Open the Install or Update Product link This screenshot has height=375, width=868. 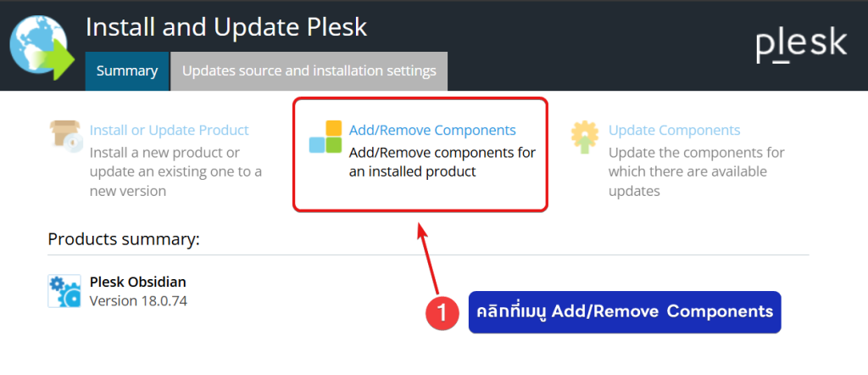[x=170, y=130]
